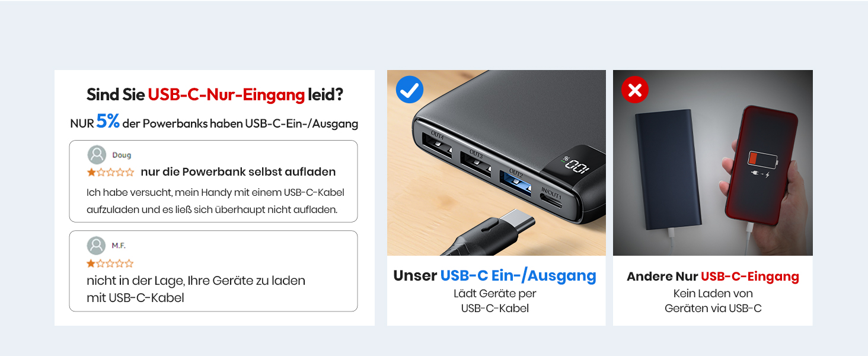
Task: Click Doug's reviewer avatar icon
Action: pyautogui.click(x=97, y=155)
